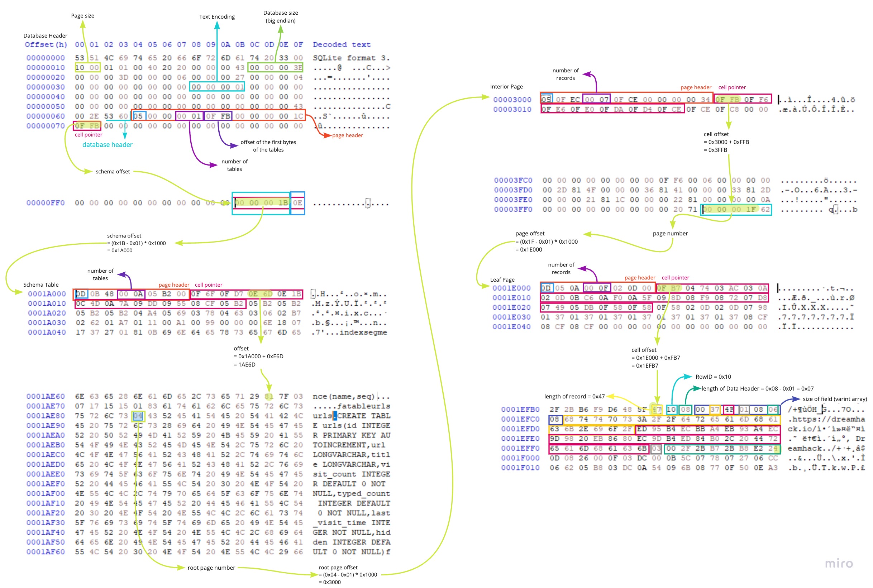Viewport: 873px width, 588px height.
Task: Click the 'Database Header' section title
Action: pos(46,35)
